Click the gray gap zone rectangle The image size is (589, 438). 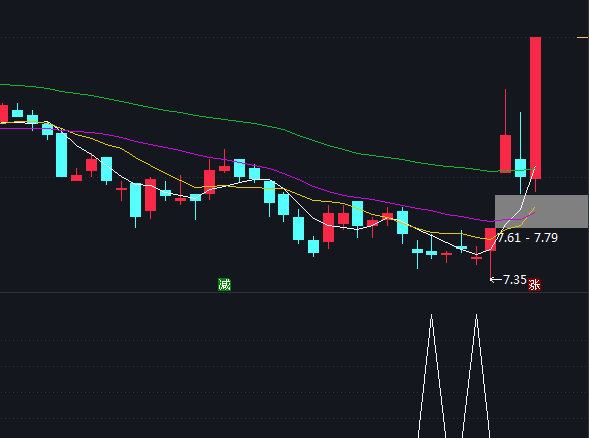[541, 211]
